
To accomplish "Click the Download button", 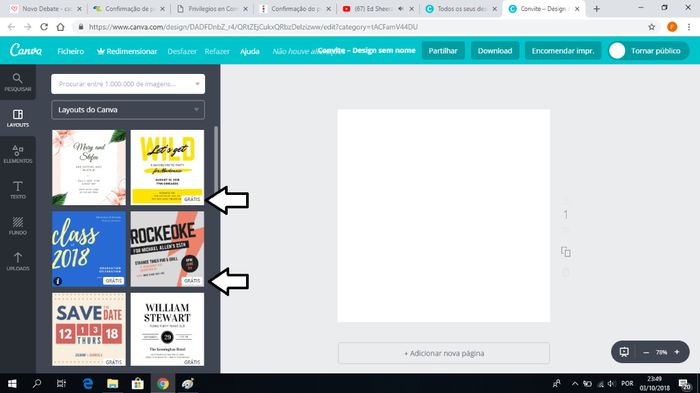I will pyautogui.click(x=495, y=50).
